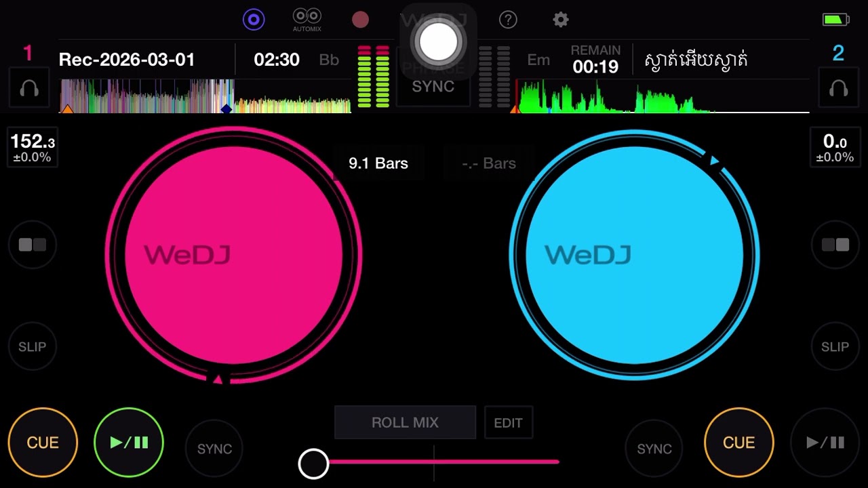Select ROLL MIX transition
868x488 pixels.
405,422
